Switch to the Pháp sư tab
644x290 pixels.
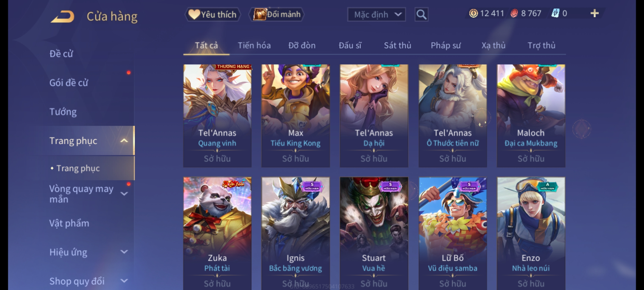[x=446, y=45]
